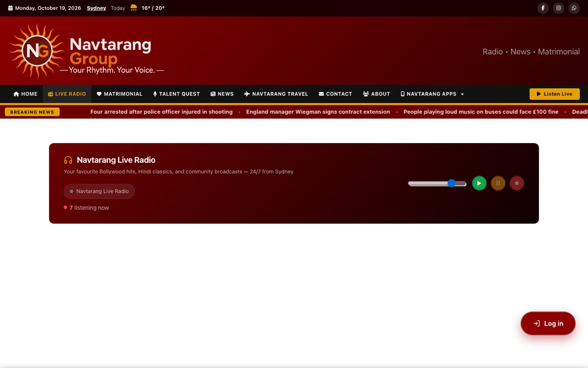This screenshot has width=588, height=368.
Task: Select the Live Radio menu item
Action: click(x=67, y=94)
